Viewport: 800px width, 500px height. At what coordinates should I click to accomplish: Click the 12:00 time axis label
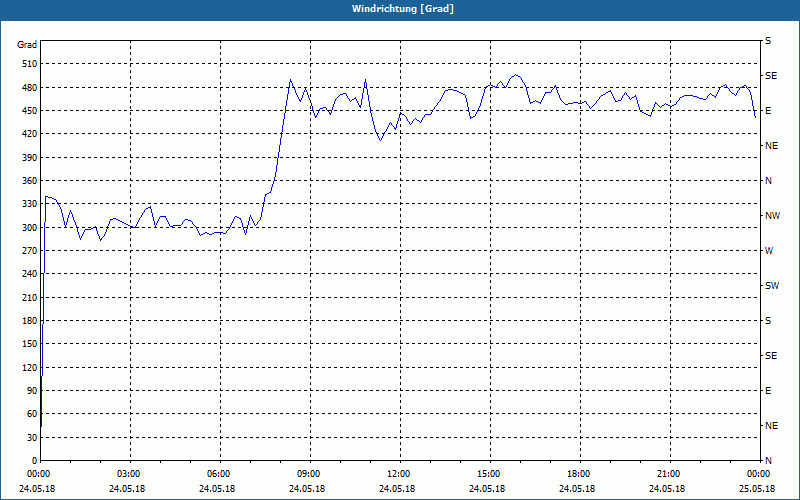[400, 474]
